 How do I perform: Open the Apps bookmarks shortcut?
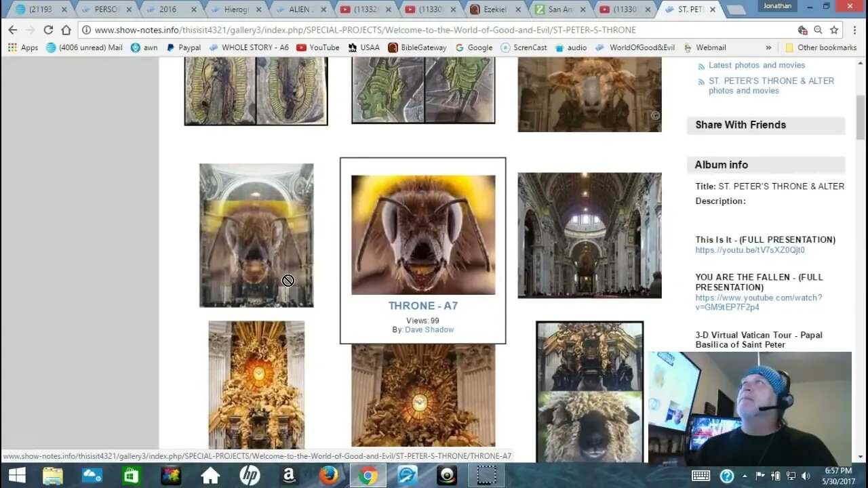23,47
